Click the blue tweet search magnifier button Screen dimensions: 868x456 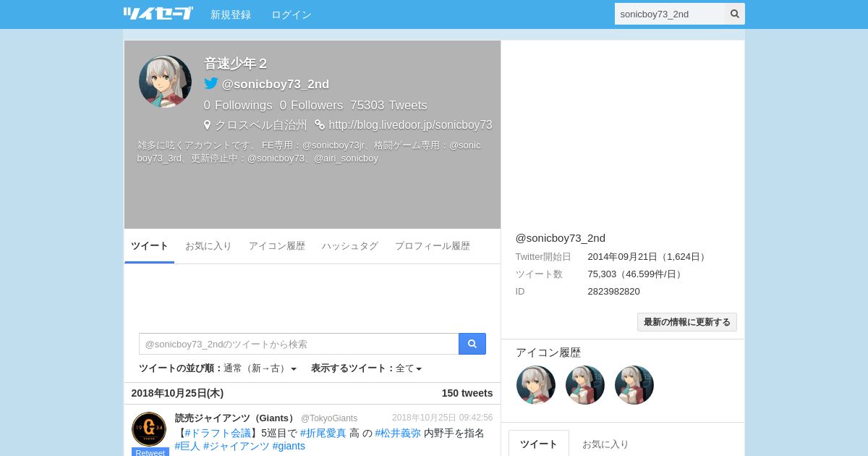pos(472,344)
